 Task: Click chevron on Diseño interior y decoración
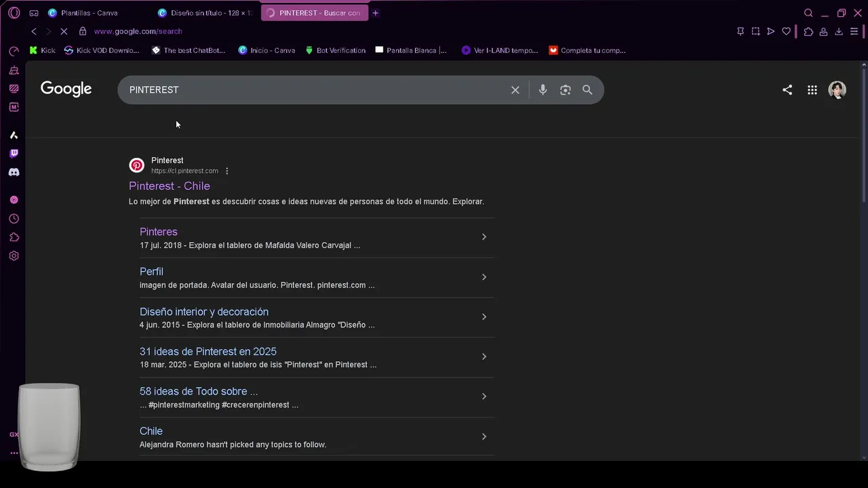click(x=484, y=317)
